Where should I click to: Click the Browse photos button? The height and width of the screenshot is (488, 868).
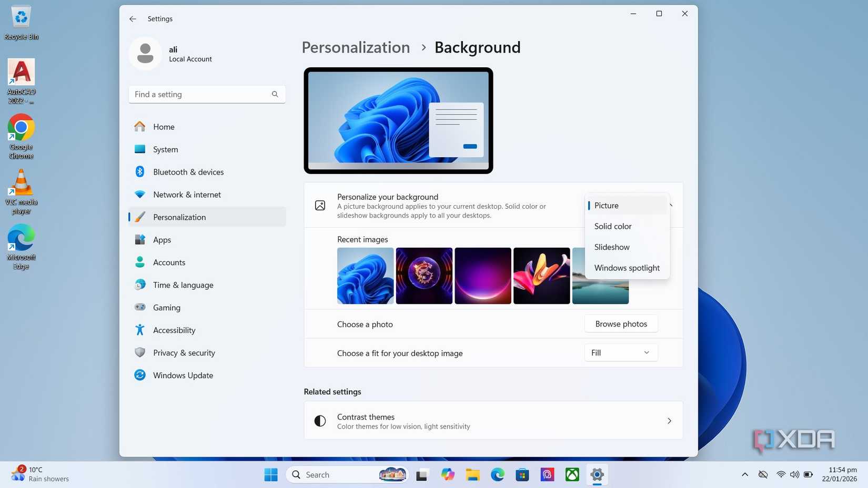(x=621, y=324)
